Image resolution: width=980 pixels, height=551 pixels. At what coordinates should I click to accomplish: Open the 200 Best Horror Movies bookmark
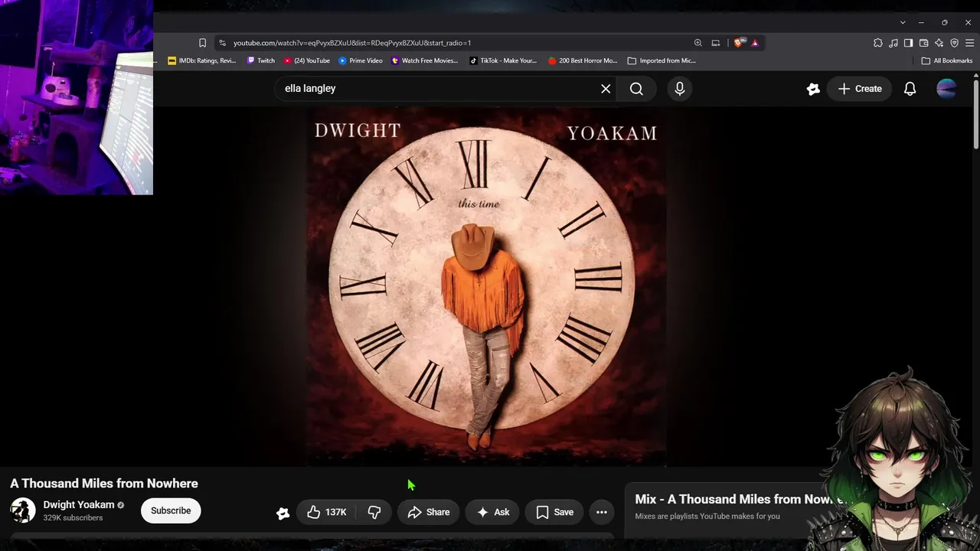(x=583, y=60)
